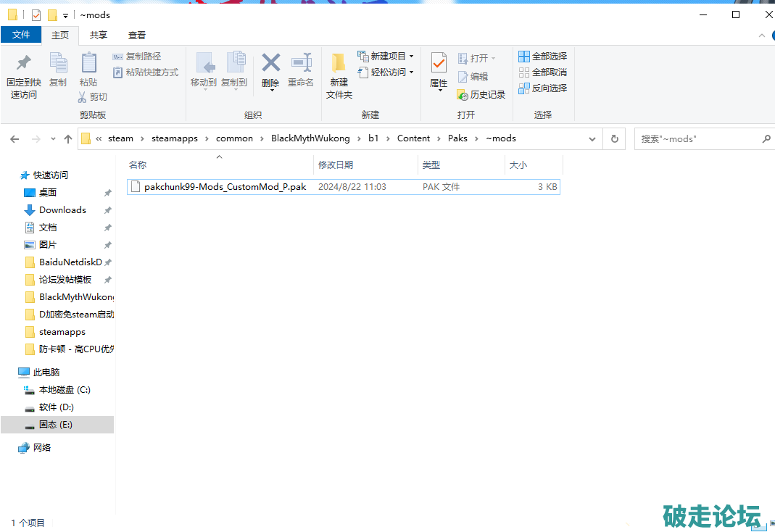Open address bar history dropdown arrow
Screen dimensions: 775x532
(x=592, y=138)
